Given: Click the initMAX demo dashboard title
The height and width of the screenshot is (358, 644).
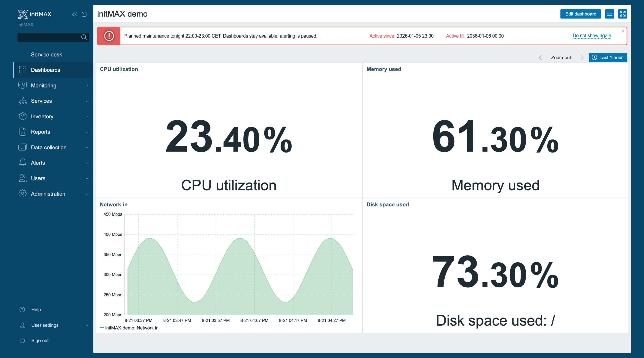Looking at the screenshot, I should 122,14.
